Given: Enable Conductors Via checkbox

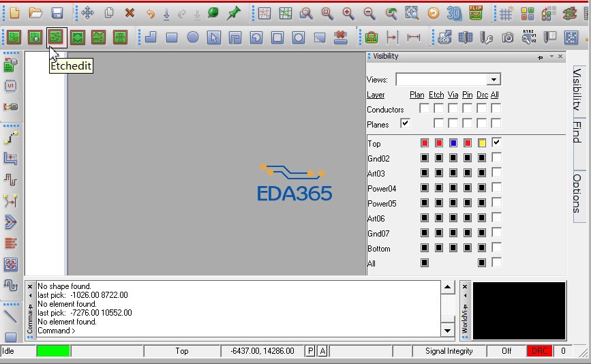Looking at the screenshot, I should [453, 108].
